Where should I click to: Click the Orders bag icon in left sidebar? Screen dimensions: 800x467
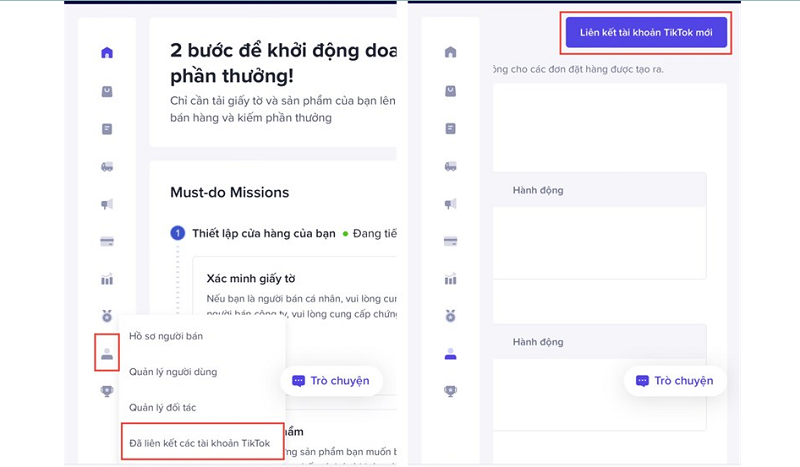click(x=107, y=91)
